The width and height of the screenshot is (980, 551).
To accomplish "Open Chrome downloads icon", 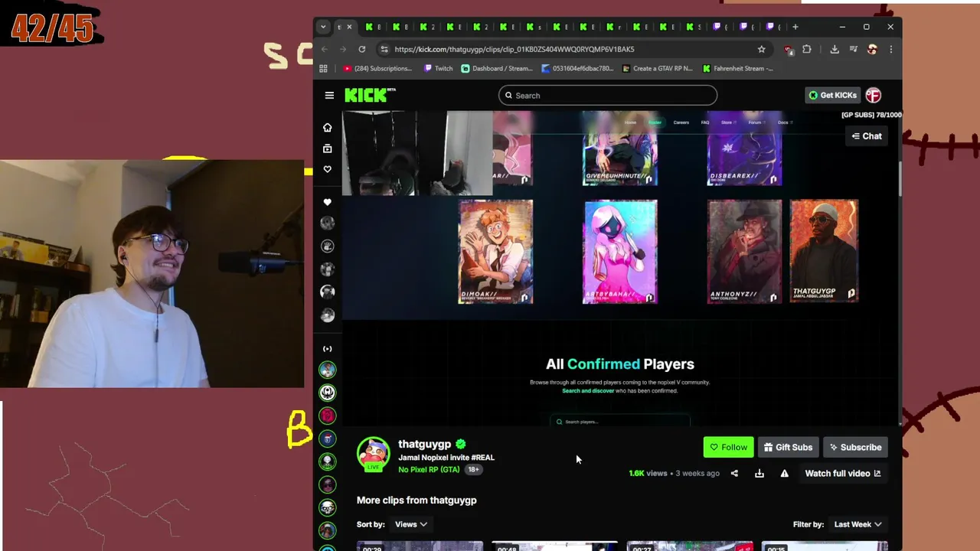I will pos(835,49).
